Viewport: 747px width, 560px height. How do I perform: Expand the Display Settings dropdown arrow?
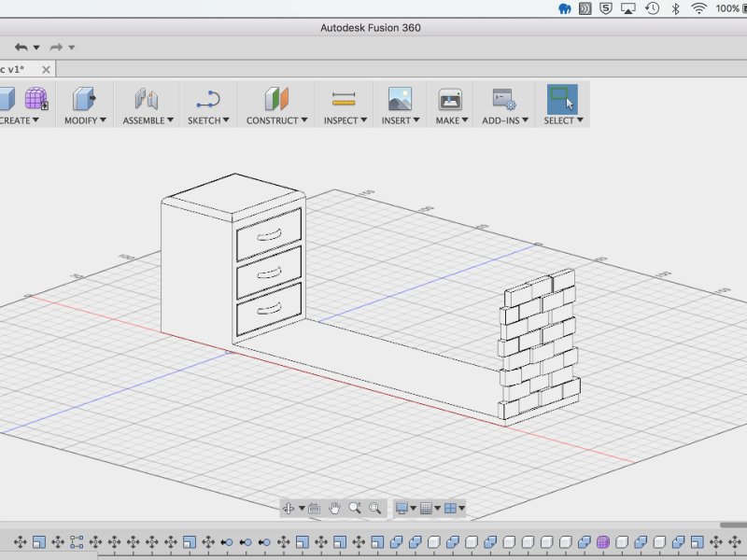coord(413,508)
